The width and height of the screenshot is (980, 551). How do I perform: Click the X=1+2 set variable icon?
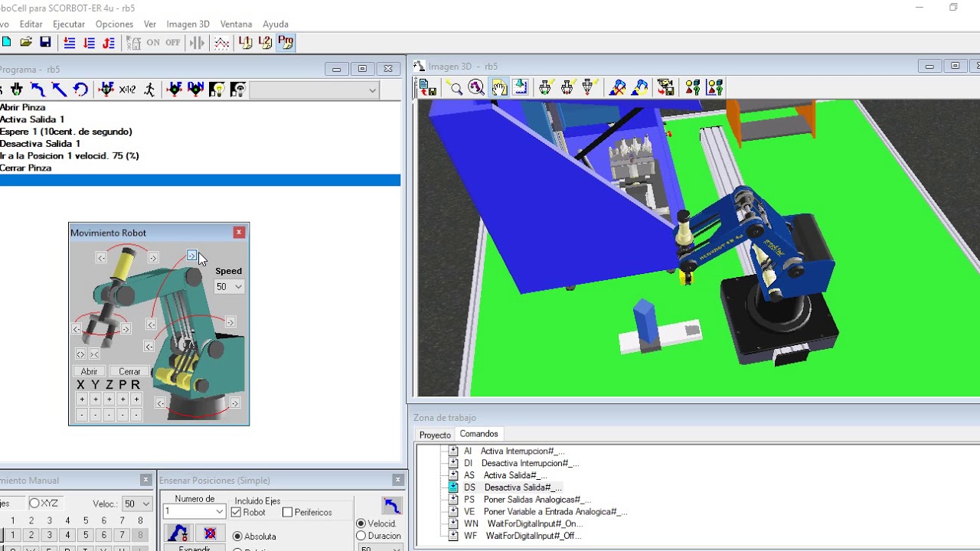[127, 90]
